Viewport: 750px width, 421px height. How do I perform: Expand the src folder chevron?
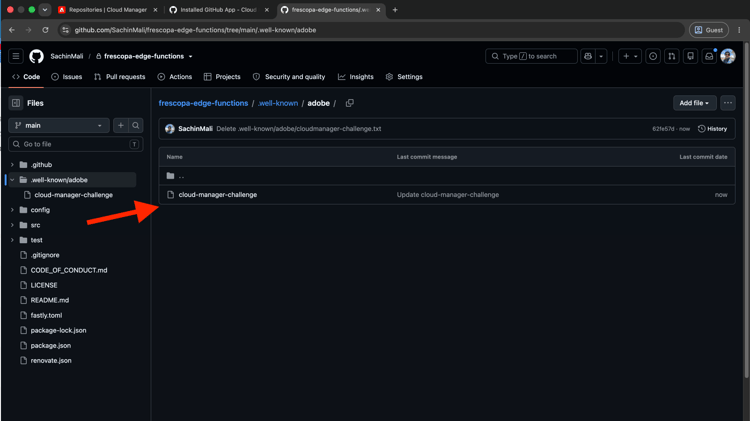click(x=12, y=225)
